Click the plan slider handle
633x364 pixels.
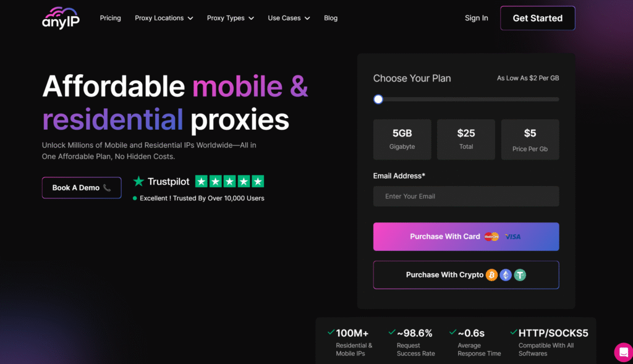pos(378,99)
